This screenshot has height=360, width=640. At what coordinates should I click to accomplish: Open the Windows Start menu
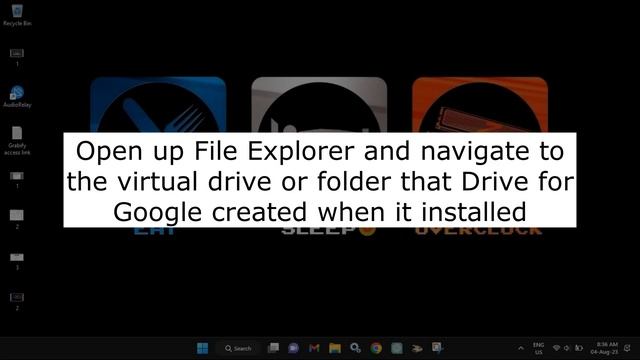202,348
